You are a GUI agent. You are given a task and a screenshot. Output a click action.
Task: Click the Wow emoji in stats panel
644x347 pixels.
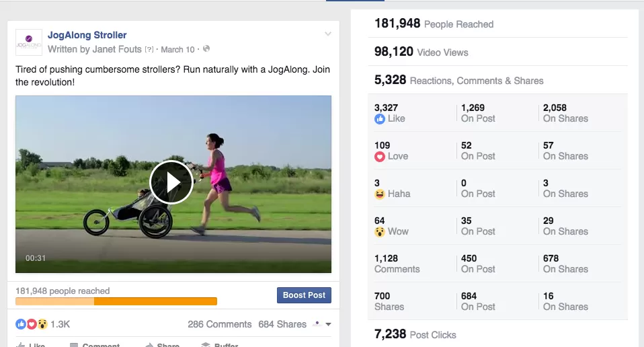pyautogui.click(x=380, y=232)
